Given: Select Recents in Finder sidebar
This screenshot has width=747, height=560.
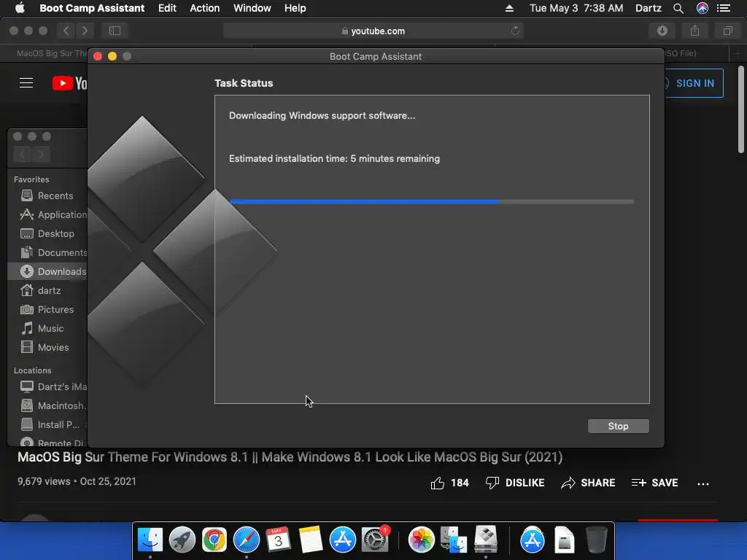Looking at the screenshot, I should tap(48, 195).
